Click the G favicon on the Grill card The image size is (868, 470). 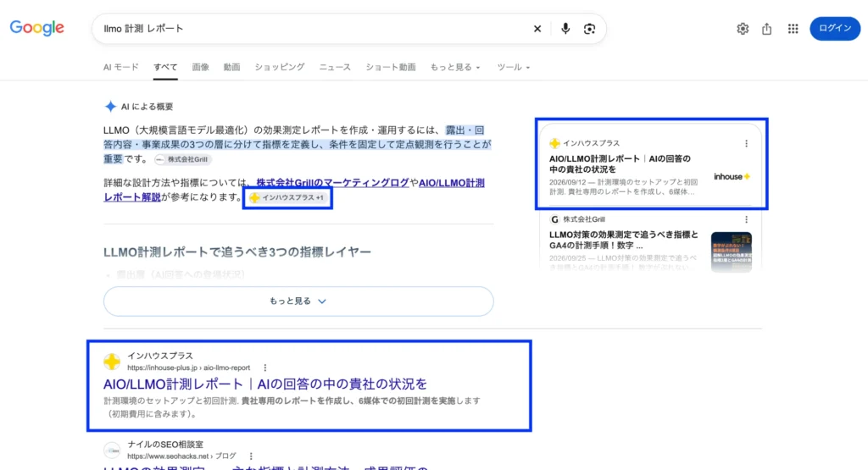[x=554, y=219]
